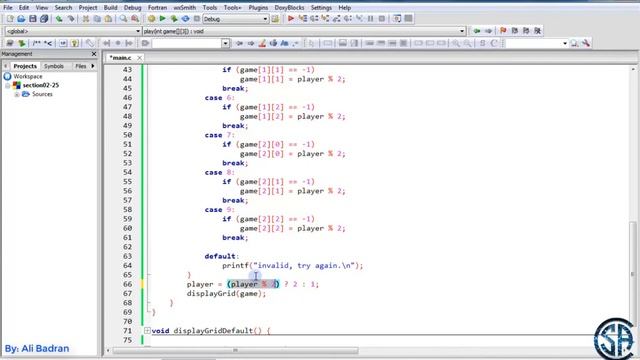The height and width of the screenshot is (360, 640).
Task: Close the Management panel
Action: click(94, 54)
